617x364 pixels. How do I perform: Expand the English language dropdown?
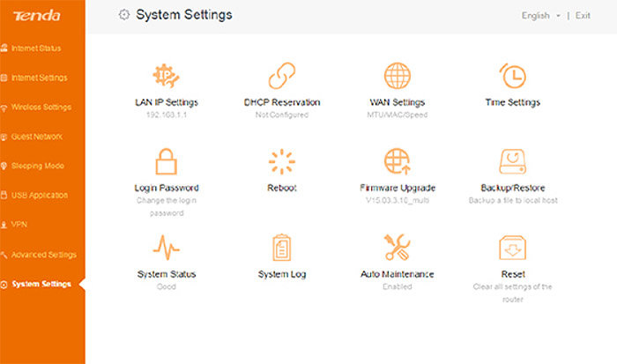(x=541, y=16)
